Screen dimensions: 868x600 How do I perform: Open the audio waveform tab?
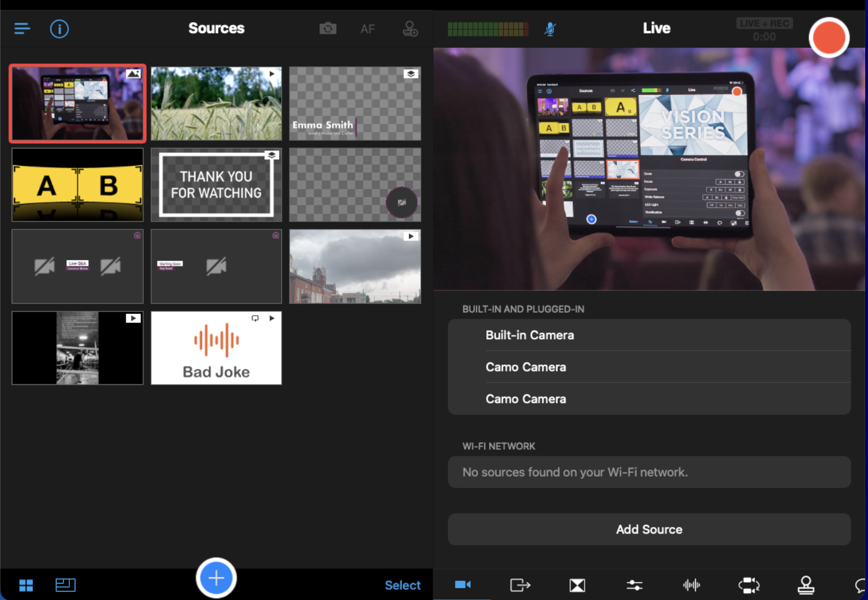[691, 585]
